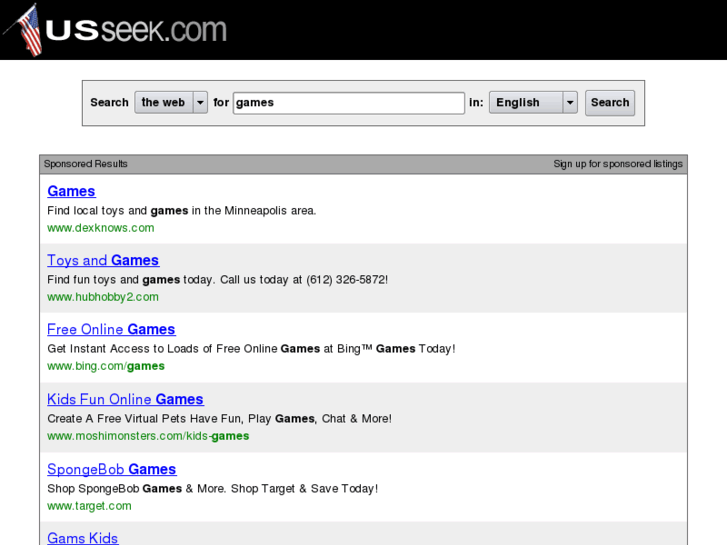727x545 pixels.
Task: Open 'Sign up for sponsored listings' link
Action: click(x=618, y=164)
